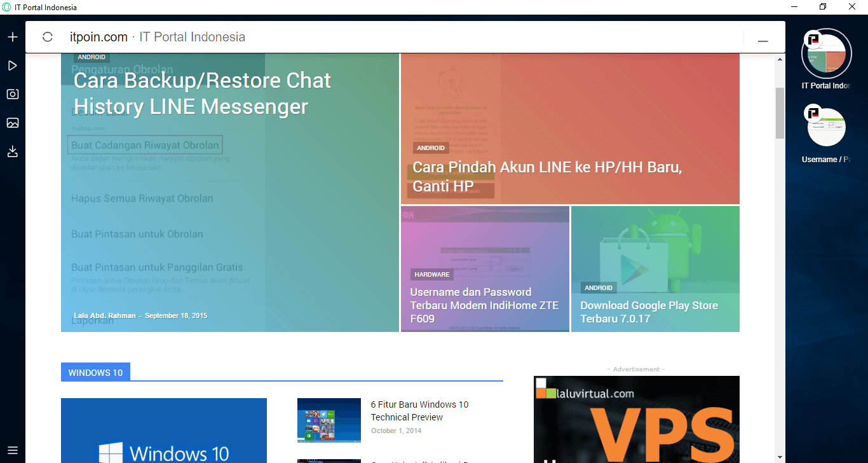This screenshot has height=463, width=868.
Task: Click the reload page icon
Action: coord(48,37)
